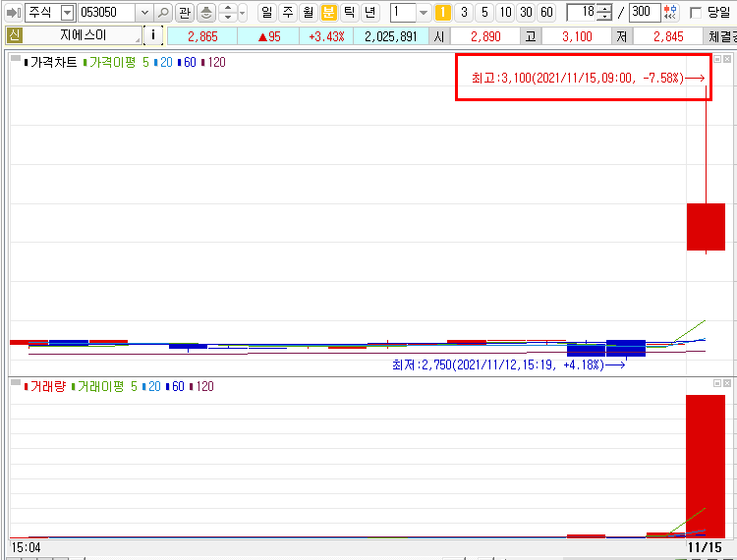Image resolution: width=737 pixels, height=560 pixels.
Task: Select the 1-minute interval button
Action: coord(443,12)
